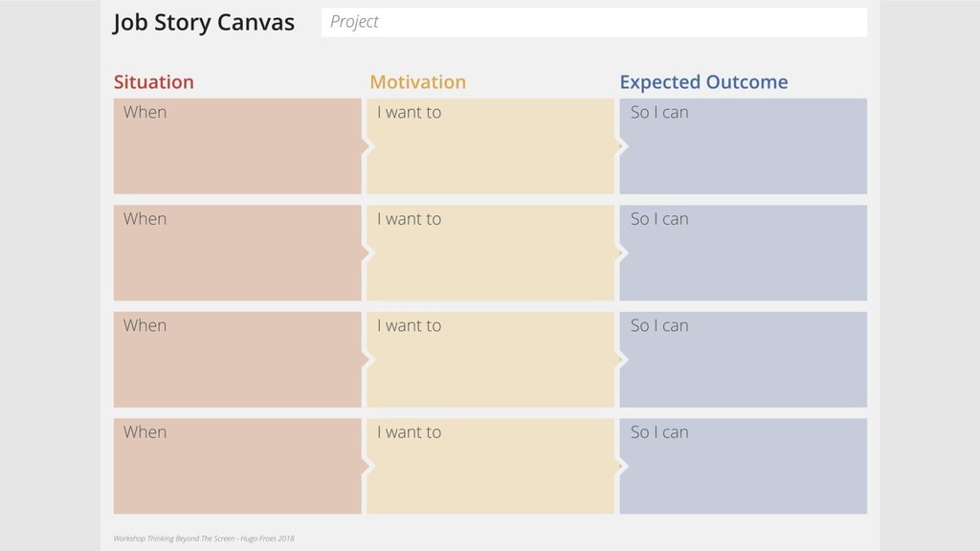Click the second row's "I want to" box
Screen dimensions: 980x551
click(490, 253)
